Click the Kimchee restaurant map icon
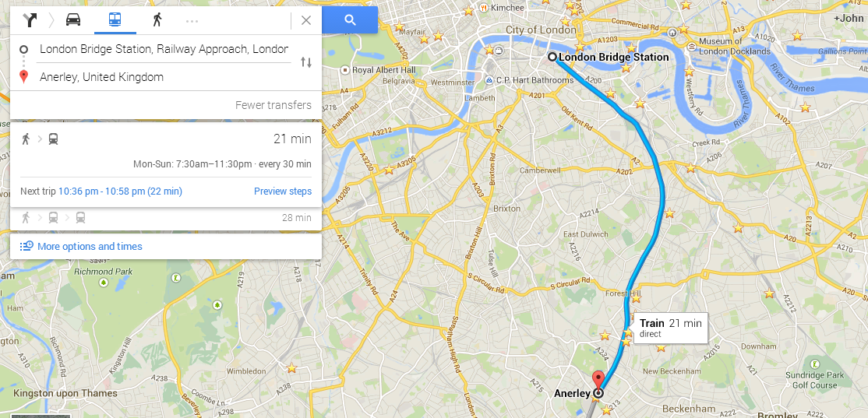This screenshot has width=868, height=418. (484, 8)
